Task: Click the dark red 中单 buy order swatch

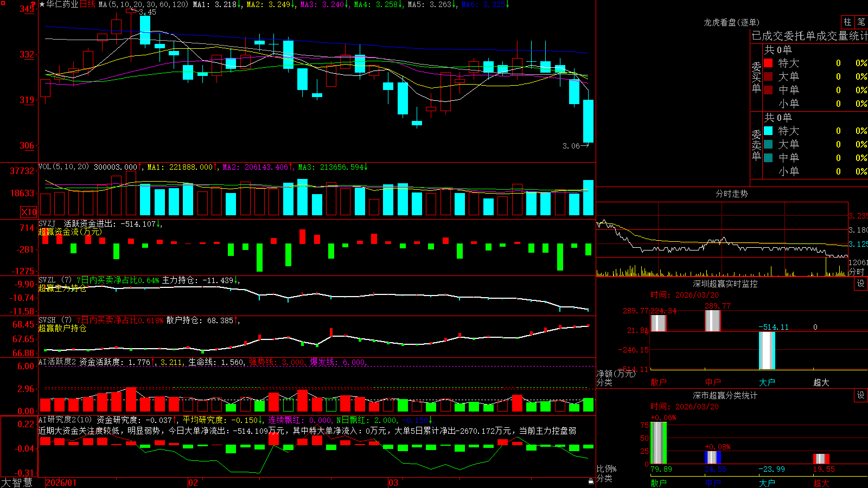Action: tap(768, 90)
